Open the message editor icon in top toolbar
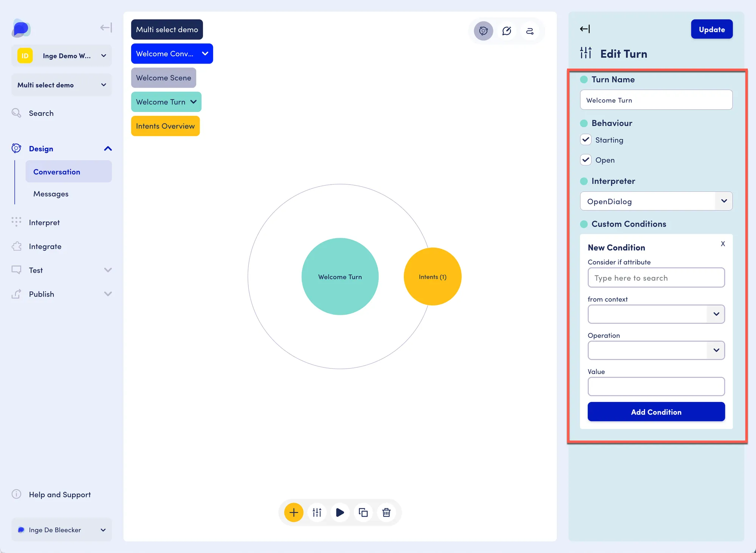The height and width of the screenshot is (553, 756). pyautogui.click(x=507, y=31)
